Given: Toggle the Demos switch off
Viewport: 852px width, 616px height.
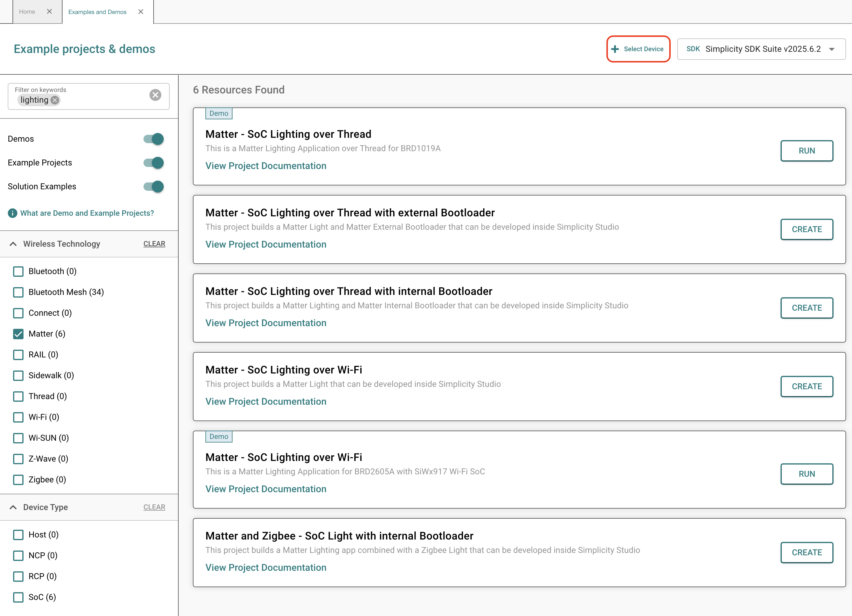Looking at the screenshot, I should coord(154,139).
